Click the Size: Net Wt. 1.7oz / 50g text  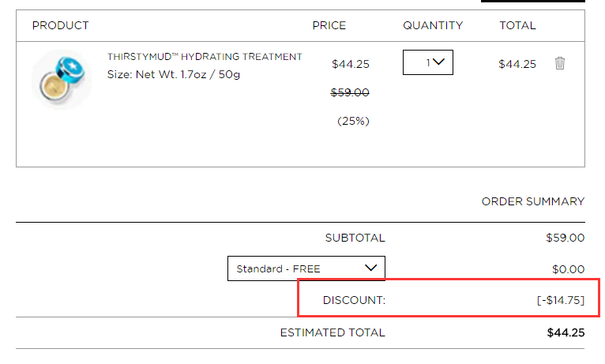pos(174,74)
